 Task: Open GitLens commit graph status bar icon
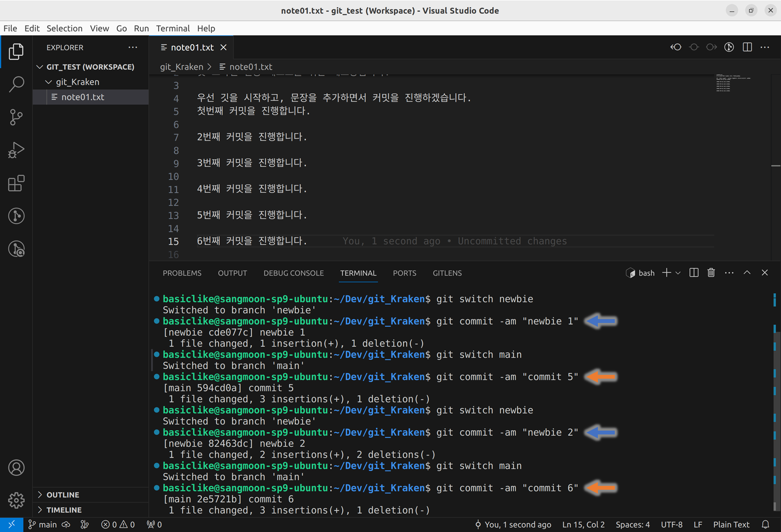[x=85, y=525]
